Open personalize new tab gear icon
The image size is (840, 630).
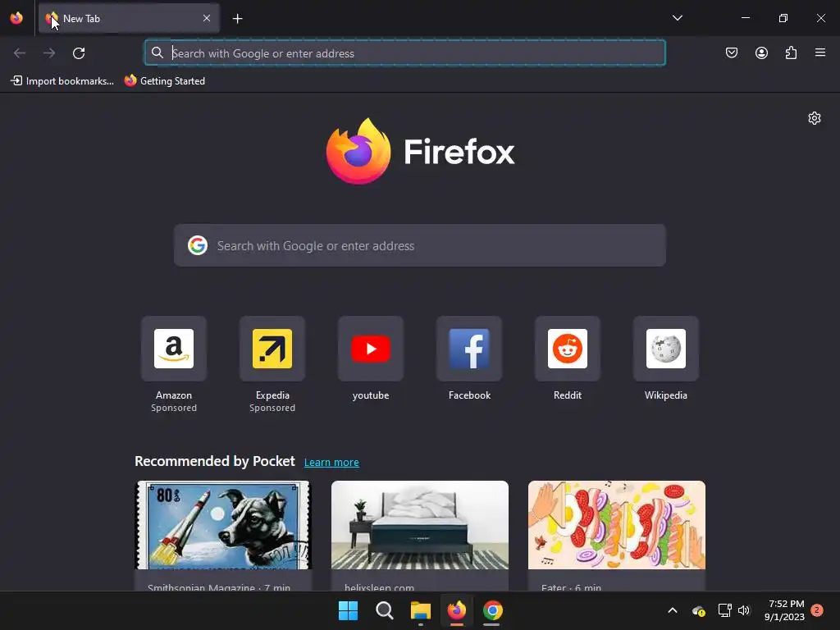pos(815,118)
